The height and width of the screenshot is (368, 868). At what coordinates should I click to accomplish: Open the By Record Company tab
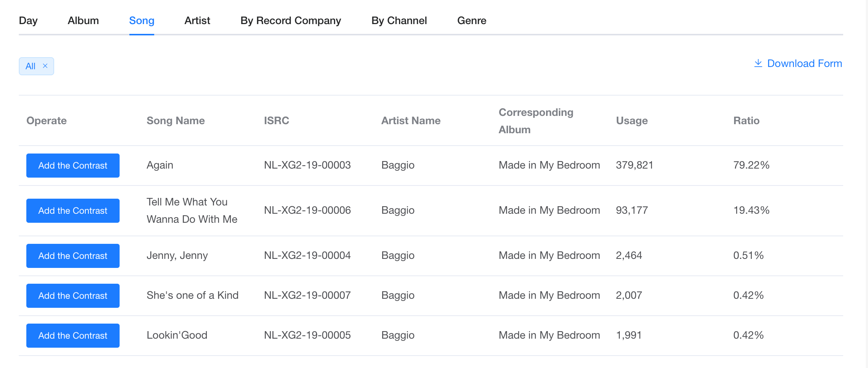pyautogui.click(x=291, y=20)
